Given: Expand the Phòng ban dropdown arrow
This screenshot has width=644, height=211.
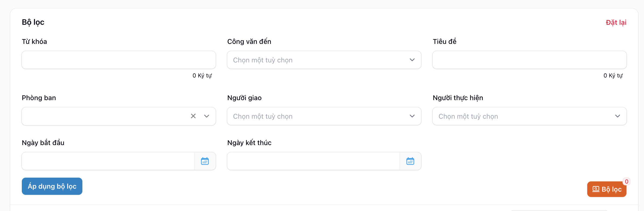Looking at the screenshot, I should click(x=207, y=116).
